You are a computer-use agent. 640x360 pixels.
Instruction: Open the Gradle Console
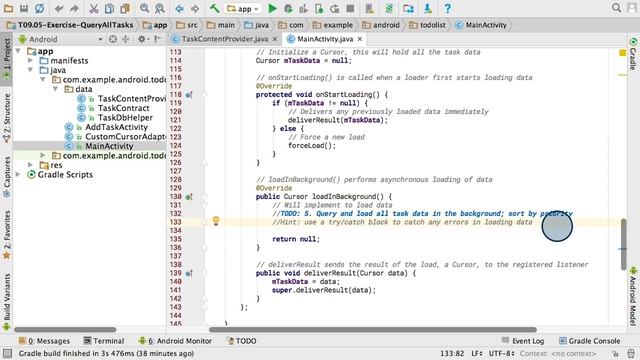coord(589,341)
